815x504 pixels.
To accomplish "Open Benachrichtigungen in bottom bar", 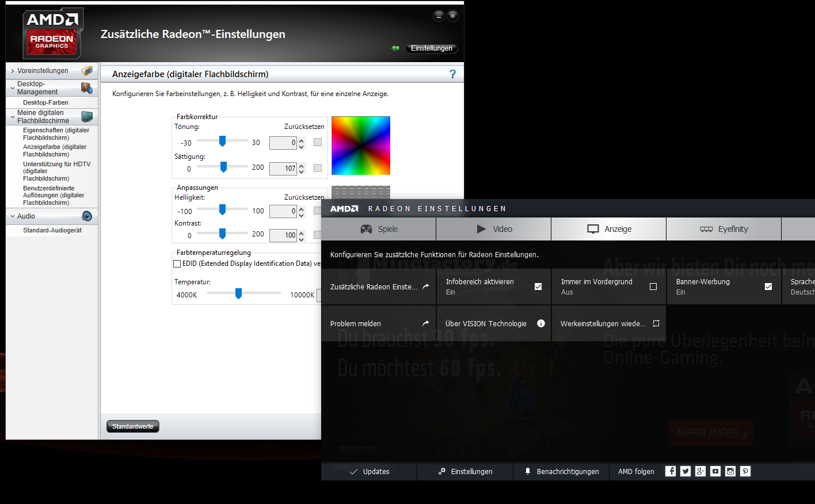I will 561,471.
